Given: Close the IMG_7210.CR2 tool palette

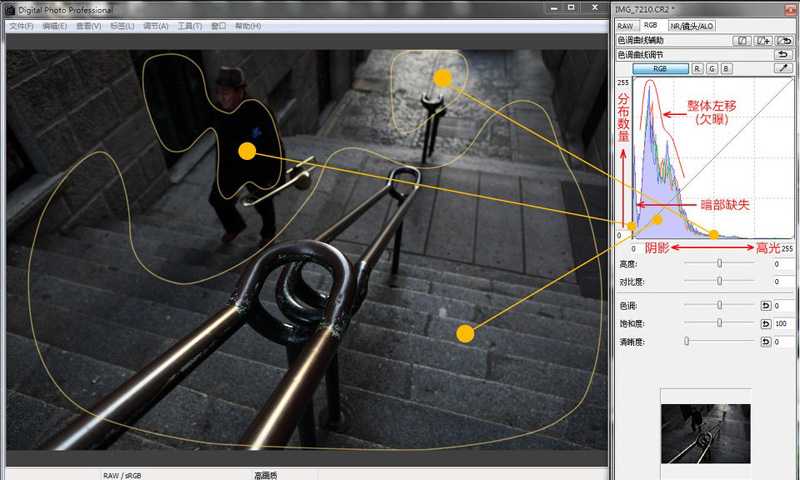Looking at the screenshot, I should point(790,9).
